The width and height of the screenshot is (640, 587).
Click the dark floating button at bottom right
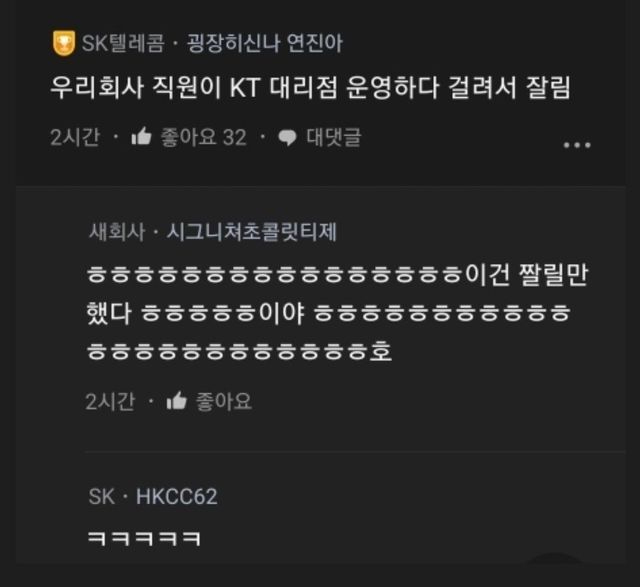(x=555, y=558)
